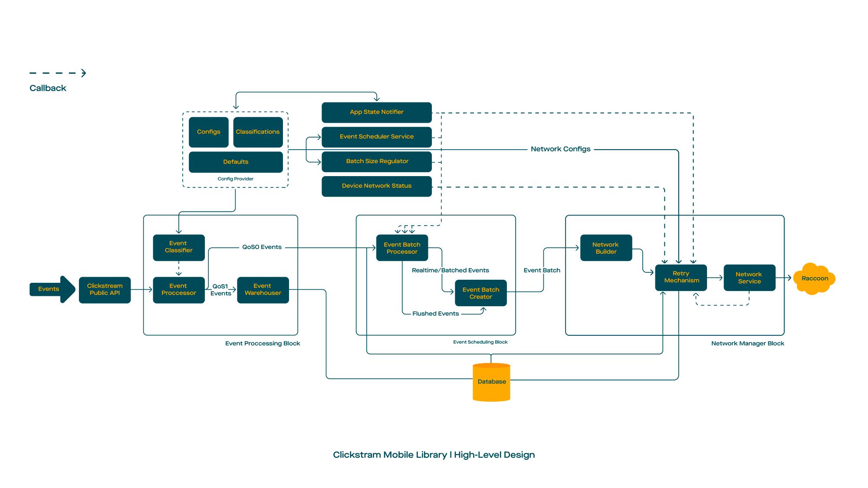The width and height of the screenshot is (868, 488).
Task: Click the Retry Mechanism block
Action: [681, 277]
